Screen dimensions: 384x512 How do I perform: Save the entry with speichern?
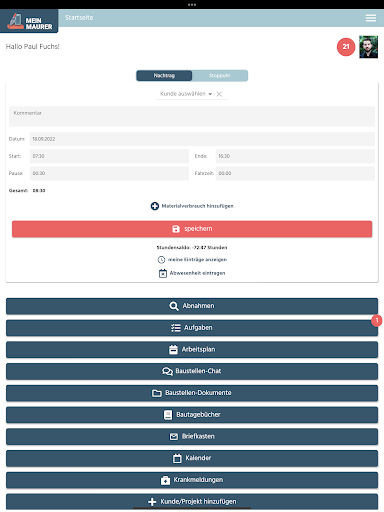192,229
